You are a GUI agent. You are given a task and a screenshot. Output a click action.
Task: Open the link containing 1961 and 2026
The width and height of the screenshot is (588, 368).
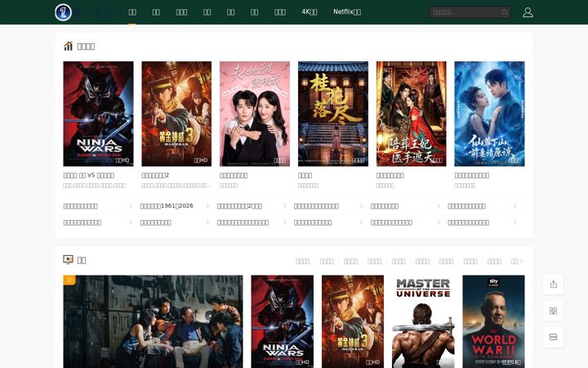(x=167, y=206)
